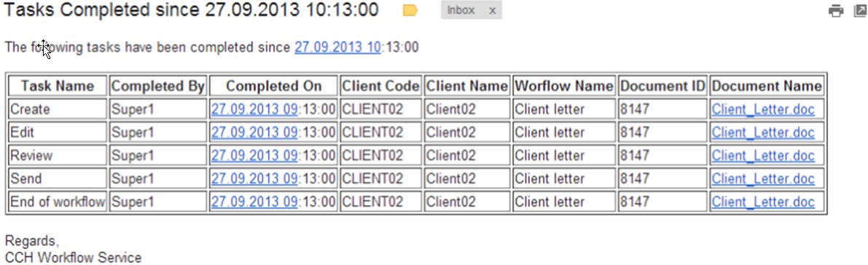
Task: Open Completed On date link for Edit task
Action: [x=254, y=132]
